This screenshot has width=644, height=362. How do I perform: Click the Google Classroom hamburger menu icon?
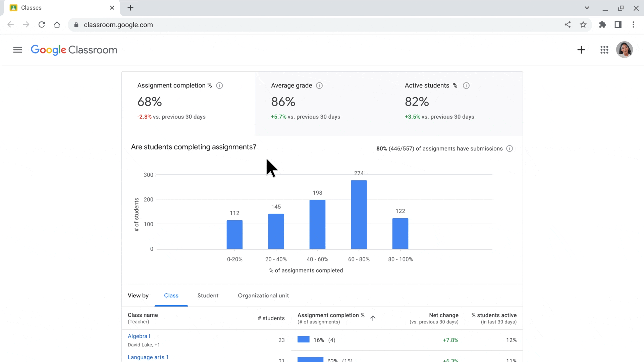point(18,50)
